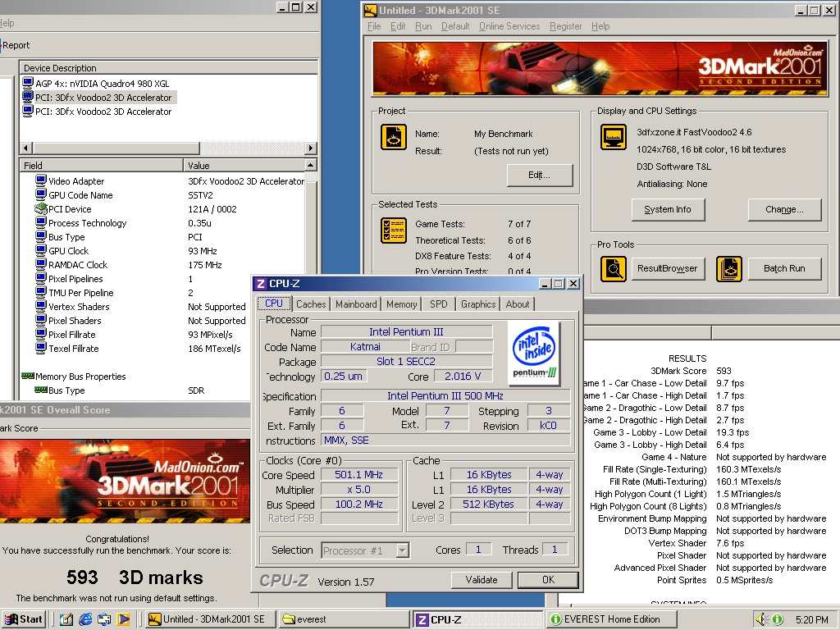840x630 pixels.
Task: Click the Device Description column header
Action: pos(168,67)
